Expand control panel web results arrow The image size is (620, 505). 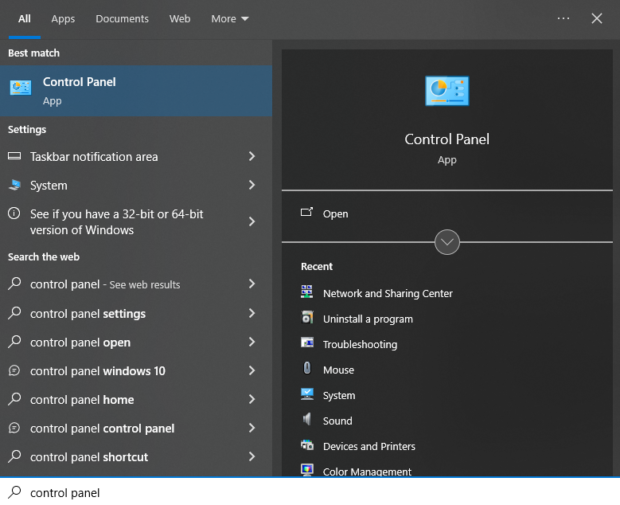252,284
